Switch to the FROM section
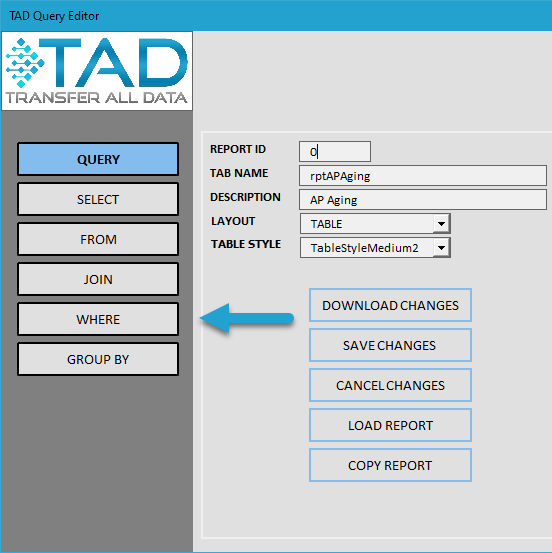The image size is (552, 553). click(98, 239)
